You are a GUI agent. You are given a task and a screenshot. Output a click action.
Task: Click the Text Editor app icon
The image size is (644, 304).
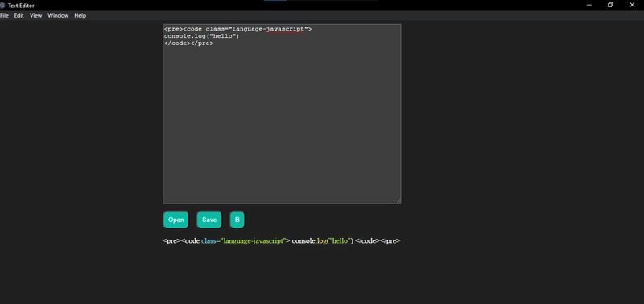(x=2, y=6)
